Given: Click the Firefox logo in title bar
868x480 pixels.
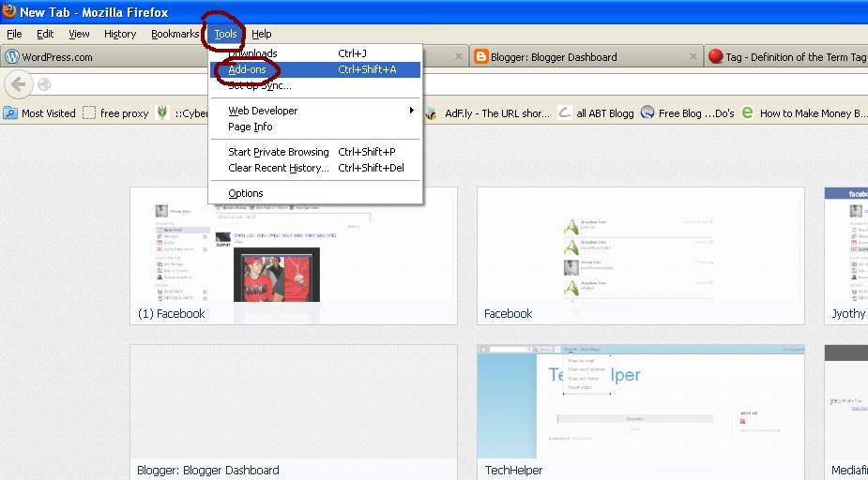Looking at the screenshot, I should tap(9, 11).
